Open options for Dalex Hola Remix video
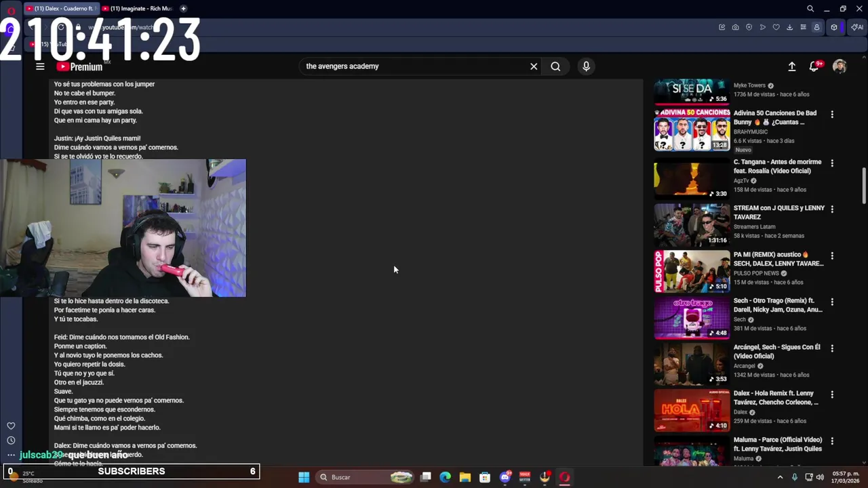 click(x=832, y=394)
